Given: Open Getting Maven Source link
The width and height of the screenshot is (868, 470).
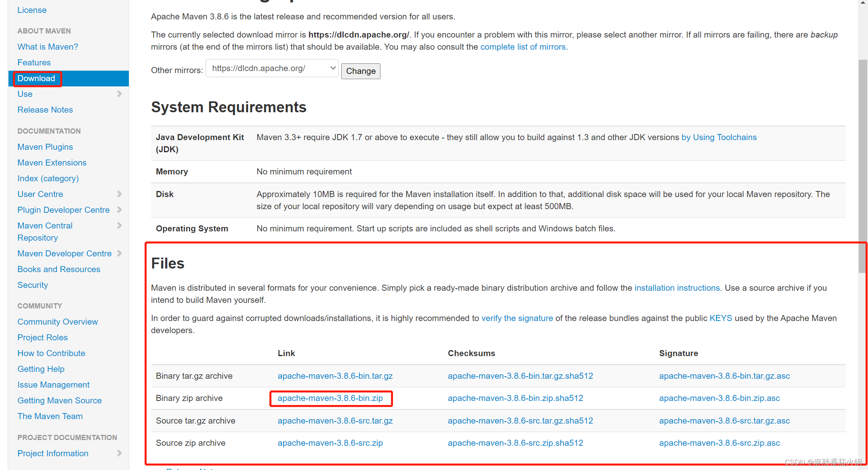Looking at the screenshot, I should [x=60, y=401].
